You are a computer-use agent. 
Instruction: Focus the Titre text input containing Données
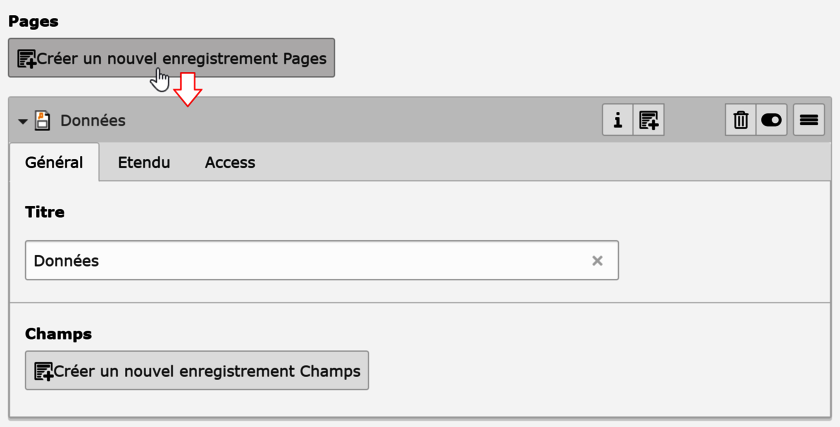300,261
